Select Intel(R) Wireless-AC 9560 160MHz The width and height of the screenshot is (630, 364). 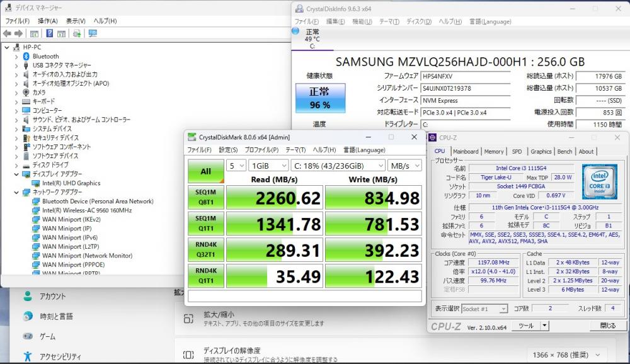[87, 210]
